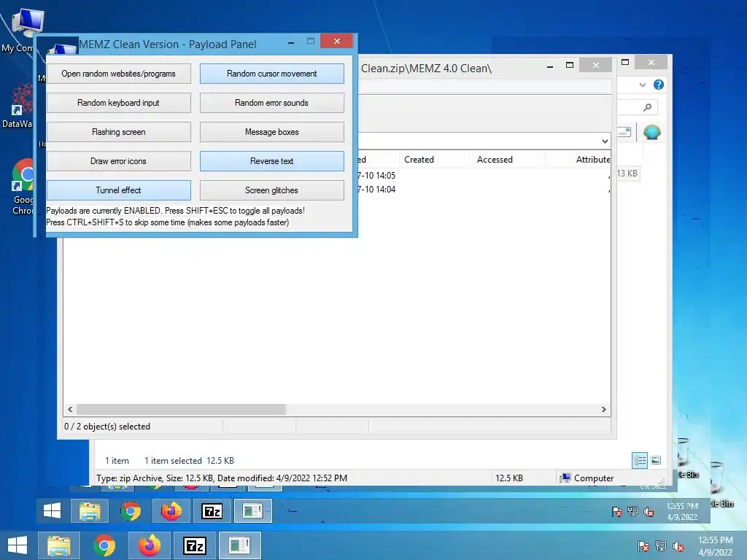Viewport: 747px width, 560px height.
Task: Enable the Message boxes payload
Action: 271,132
